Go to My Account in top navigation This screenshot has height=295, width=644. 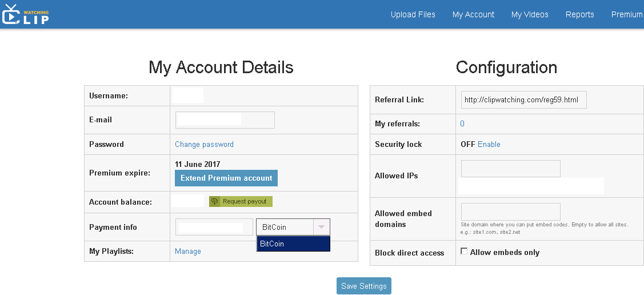click(x=473, y=14)
